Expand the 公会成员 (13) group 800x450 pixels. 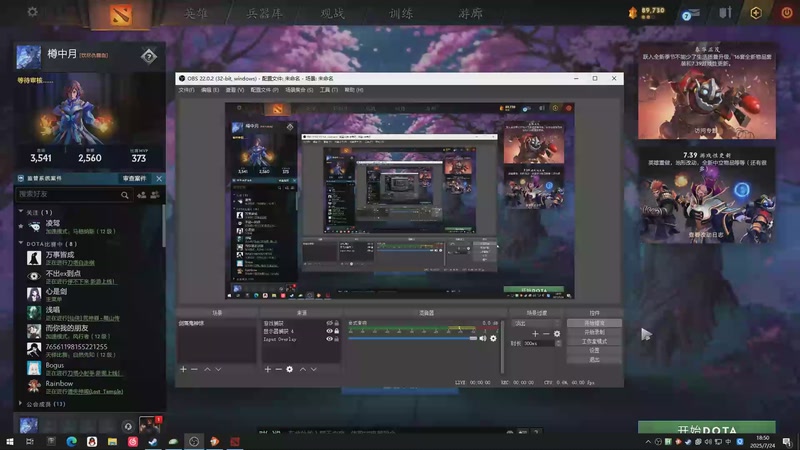click(21, 404)
